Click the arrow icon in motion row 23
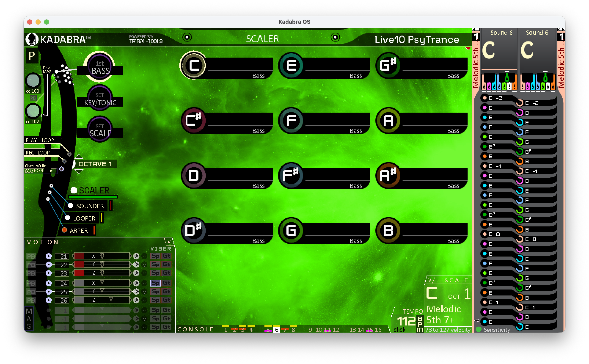Viewport: 589px width, 364px height. click(x=136, y=273)
